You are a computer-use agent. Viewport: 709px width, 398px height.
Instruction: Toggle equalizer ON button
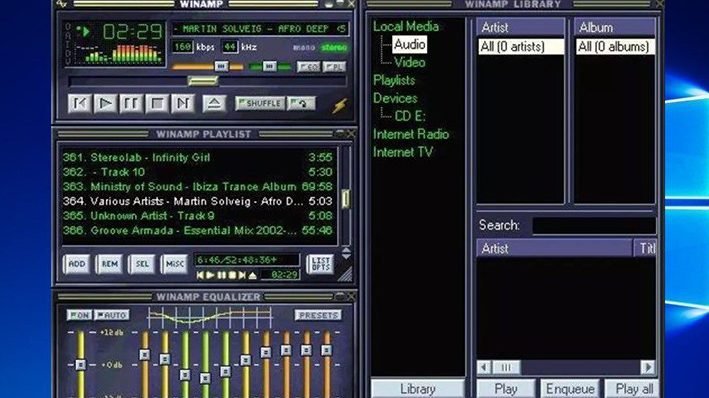click(x=80, y=315)
